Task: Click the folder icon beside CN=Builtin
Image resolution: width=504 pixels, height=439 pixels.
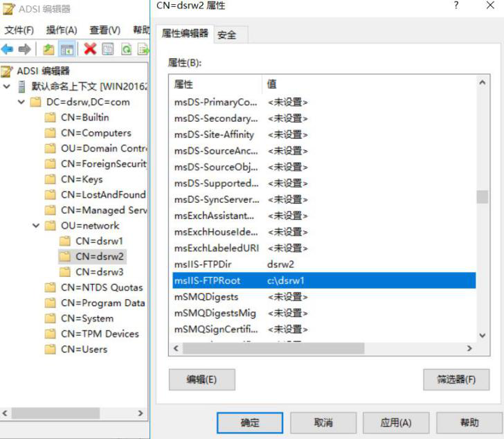Action: [50, 117]
